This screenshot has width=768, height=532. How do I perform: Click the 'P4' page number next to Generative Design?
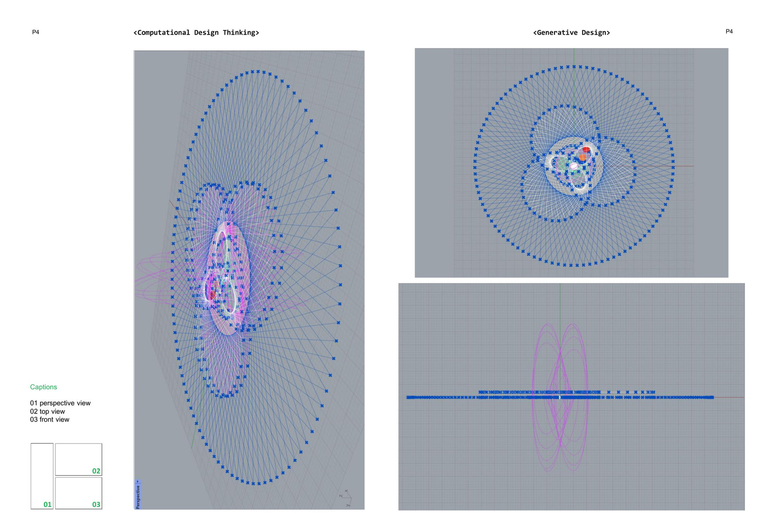point(729,31)
